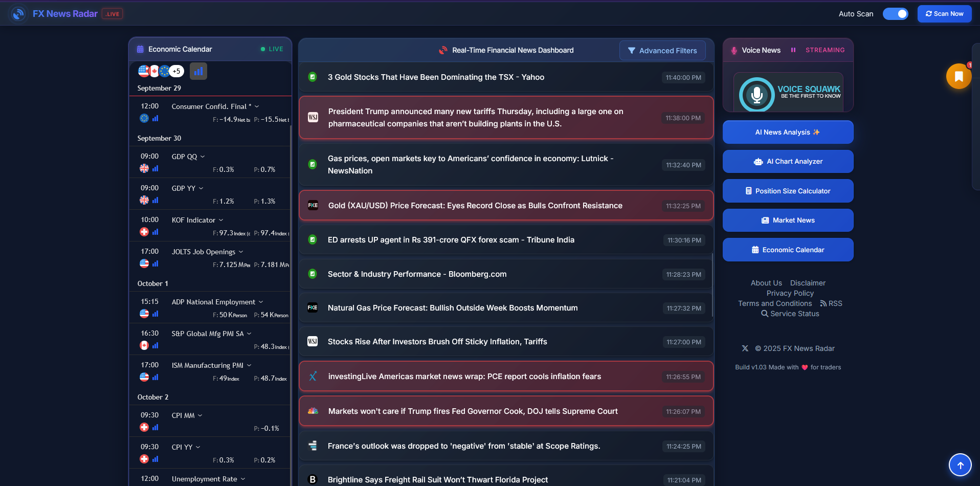This screenshot has width=980, height=486.
Task: Click the NBC peacock icon on Fed Governor Cook story
Action: tap(313, 411)
